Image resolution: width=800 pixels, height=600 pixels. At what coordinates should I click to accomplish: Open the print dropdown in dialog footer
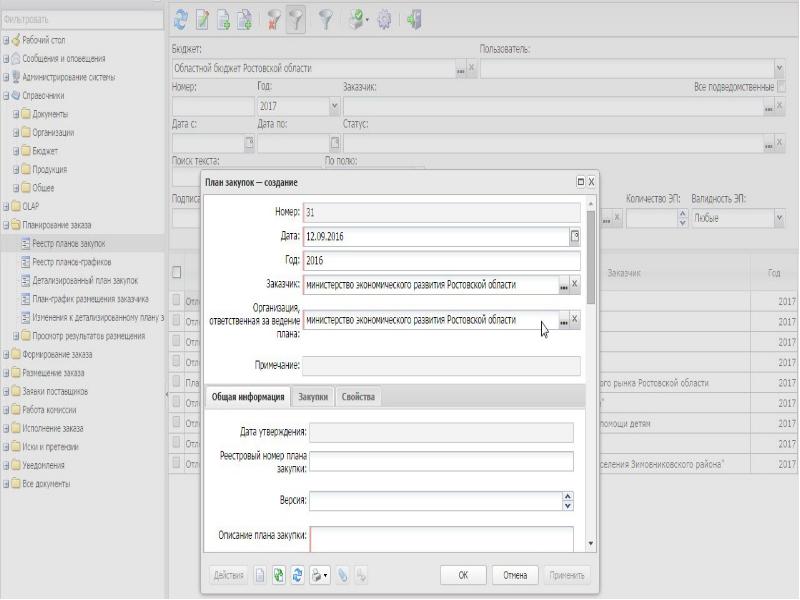(x=319, y=575)
